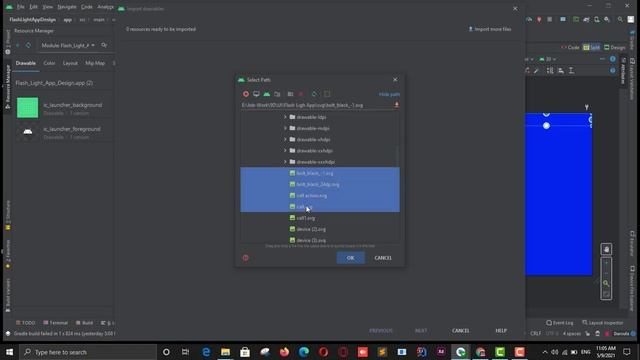Click Task View icon in taskbar
640x360 pixels.
tap(185, 352)
